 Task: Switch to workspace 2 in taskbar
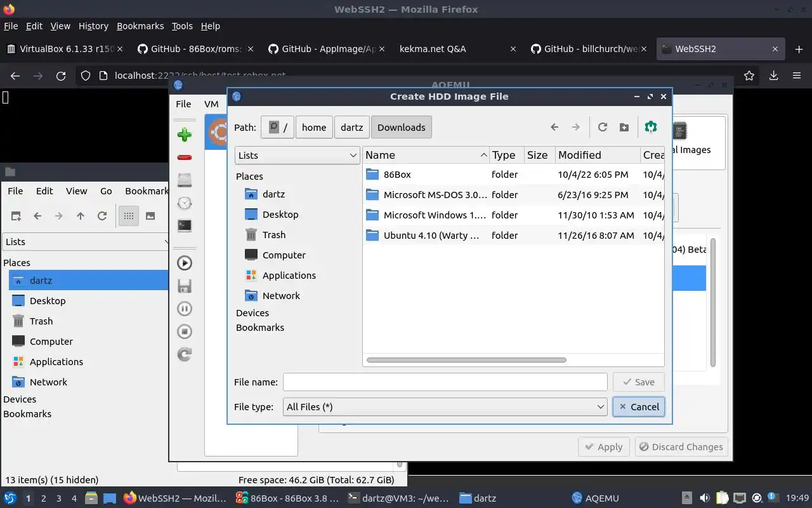pyautogui.click(x=43, y=498)
